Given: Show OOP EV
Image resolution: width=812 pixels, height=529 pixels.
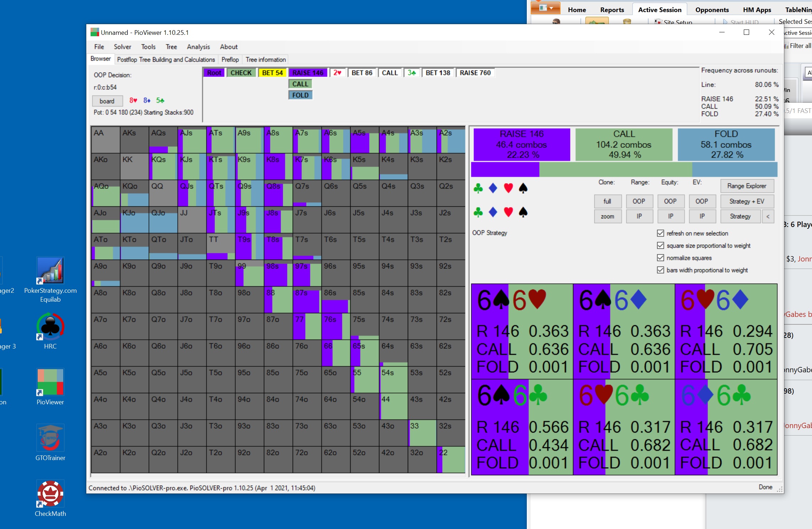Looking at the screenshot, I should click(702, 201).
